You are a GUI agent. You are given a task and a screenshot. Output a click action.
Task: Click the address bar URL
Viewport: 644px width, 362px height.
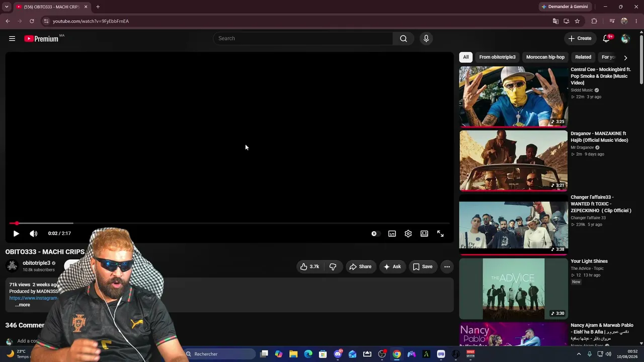point(91,21)
